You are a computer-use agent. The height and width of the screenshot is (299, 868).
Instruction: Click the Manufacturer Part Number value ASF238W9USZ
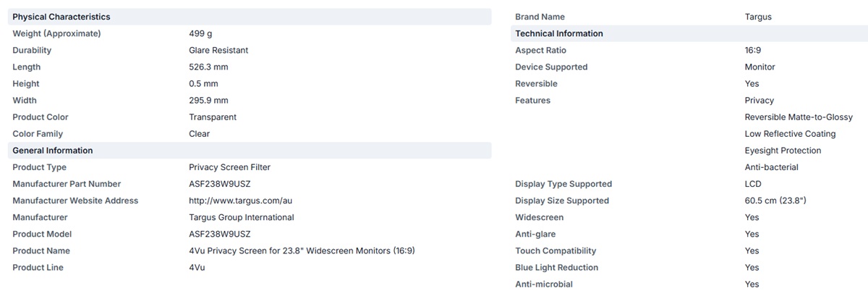(x=220, y=184)
